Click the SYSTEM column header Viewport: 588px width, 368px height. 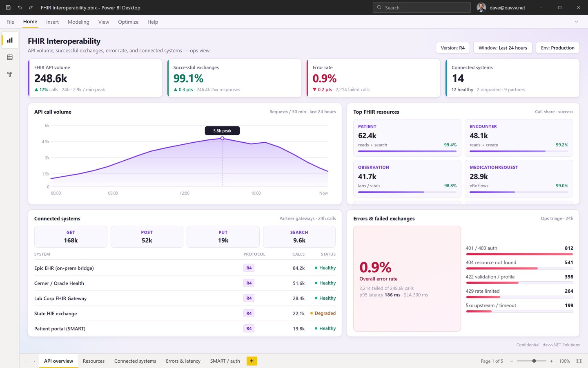pos(42,254)
